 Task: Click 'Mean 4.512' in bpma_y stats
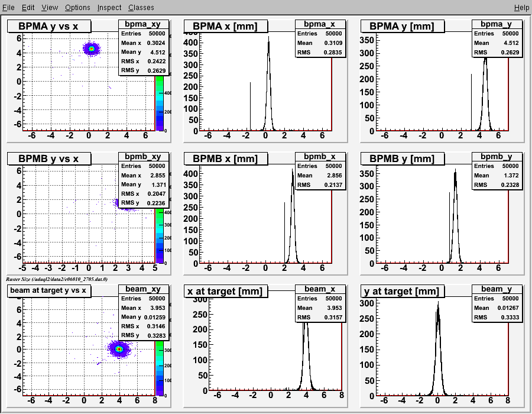click(x=497, y=43)
